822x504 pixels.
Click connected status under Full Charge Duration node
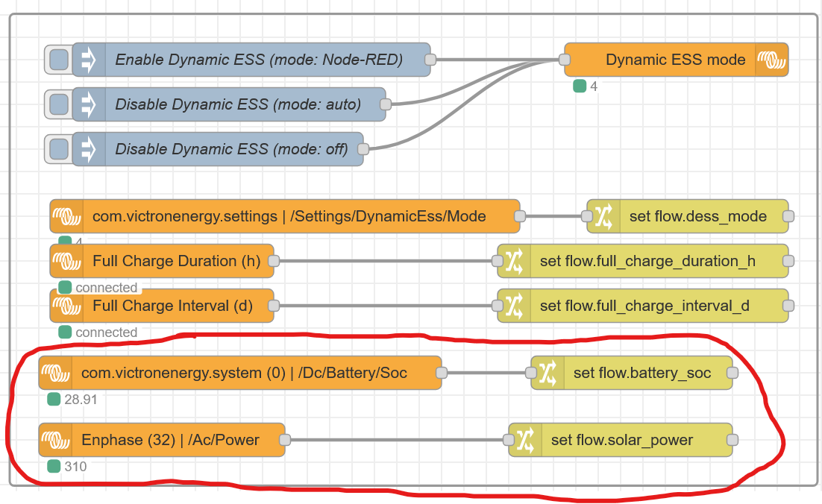(x=107, y=288)
